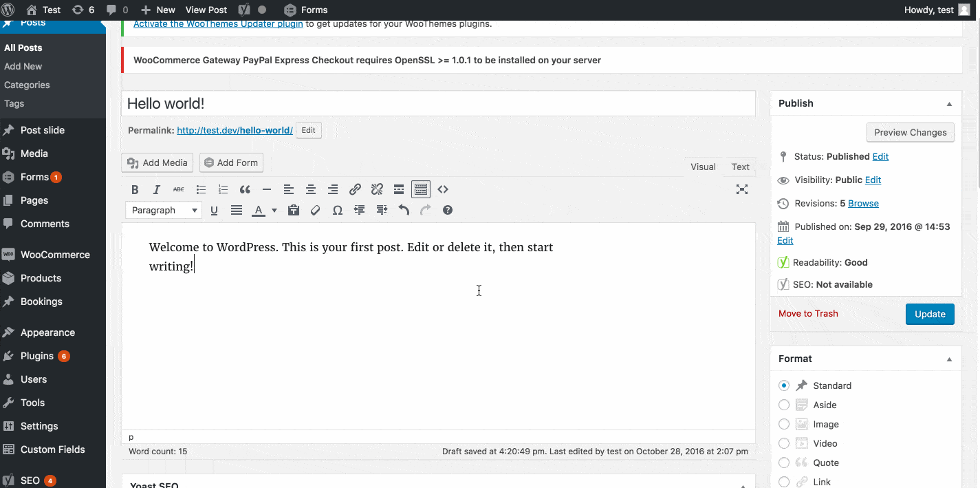Click the Hello world! title field
This screenshot has height=488, width=980.
pyautogui.click(x=438, y=103)
